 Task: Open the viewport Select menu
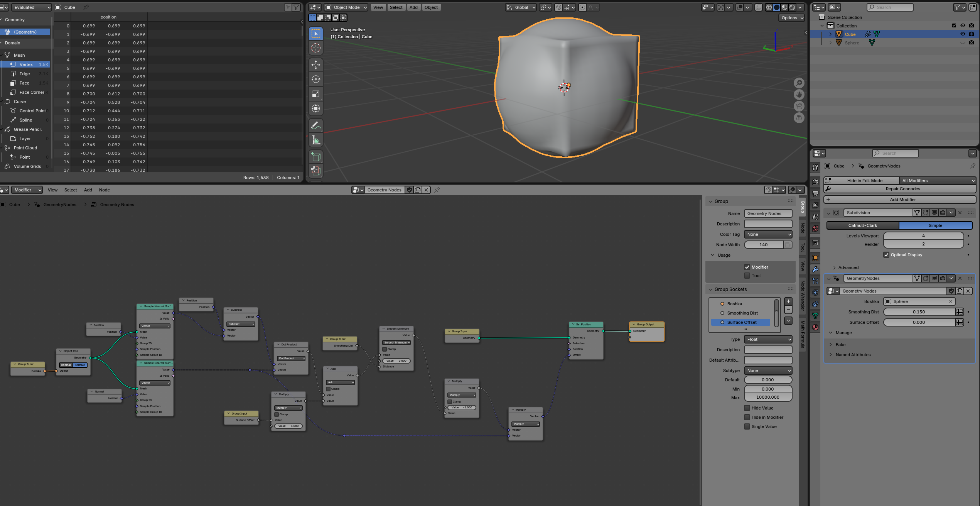pyautogui.click(x=396, y=7)
